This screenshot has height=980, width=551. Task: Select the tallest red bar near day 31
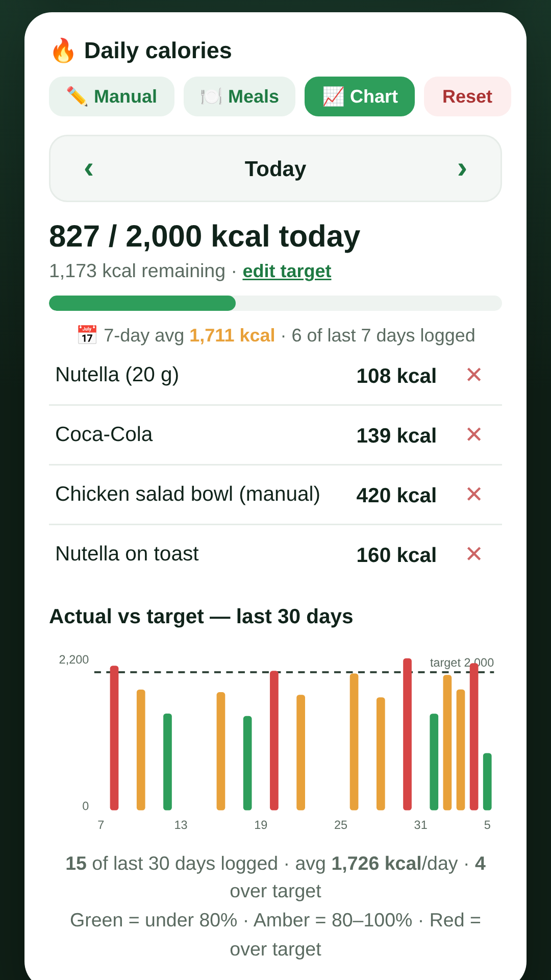pos(407,734)
